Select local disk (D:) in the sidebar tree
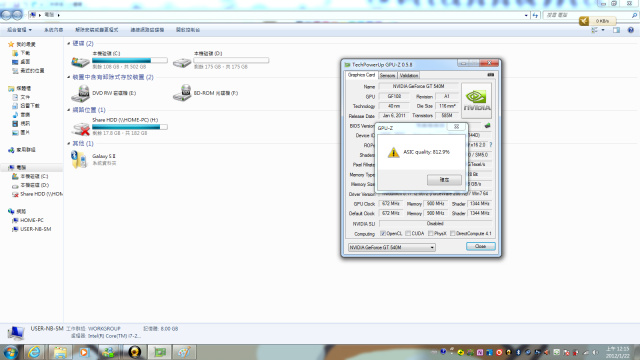Image resolution: width=640 pixels, height=360 pixels. coord(34,185)
